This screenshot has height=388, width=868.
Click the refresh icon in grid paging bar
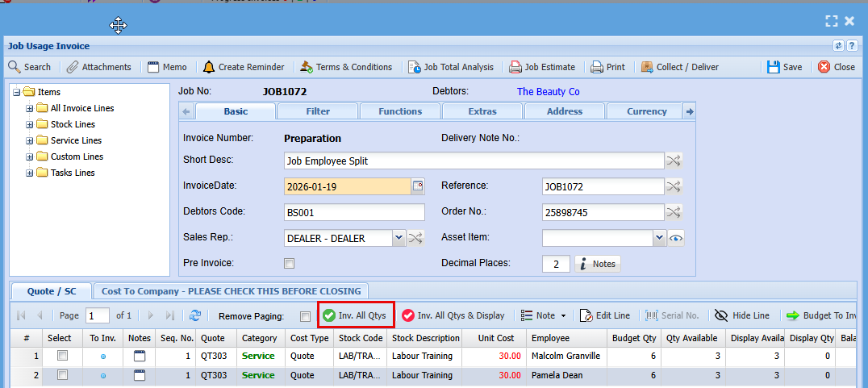pyautogui.click(x=194, y=315)
